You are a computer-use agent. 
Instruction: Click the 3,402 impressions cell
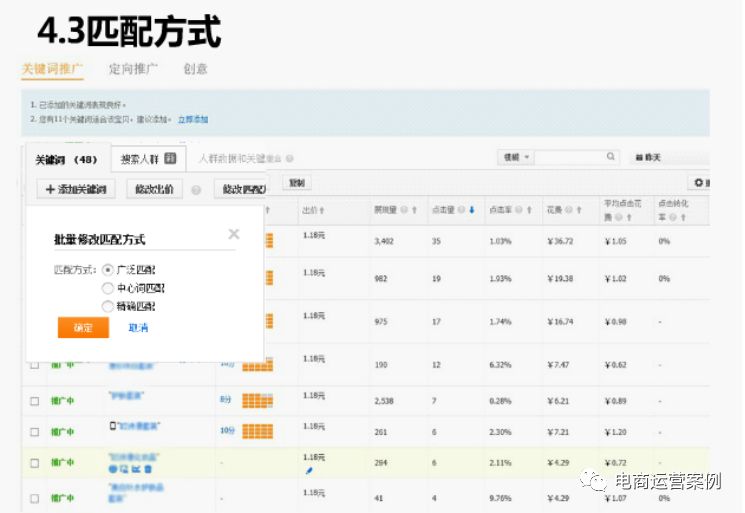[384, 241]
